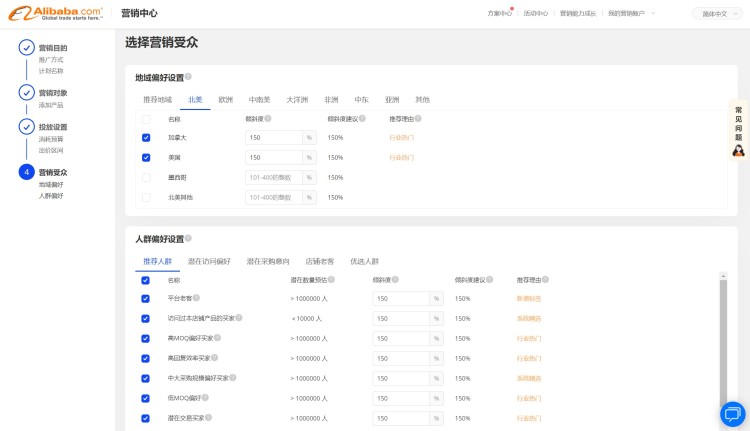Check the 墨西哥 checkbox
Viewport: 750px width, 431px height.
146,177
